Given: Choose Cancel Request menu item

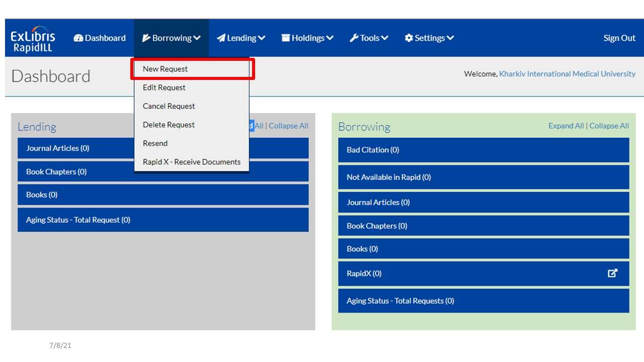Looking at the screenshot, I should click(x=192, y=106).
